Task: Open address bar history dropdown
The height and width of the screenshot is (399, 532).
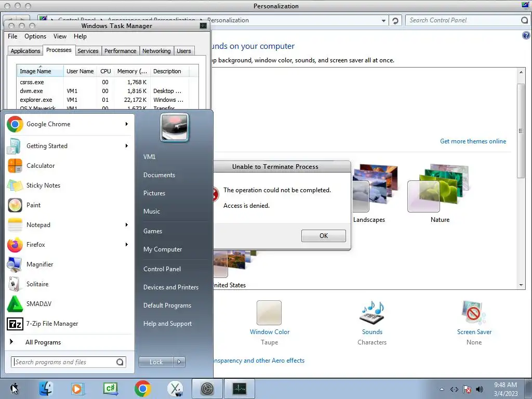Action: tap(383, 21)
